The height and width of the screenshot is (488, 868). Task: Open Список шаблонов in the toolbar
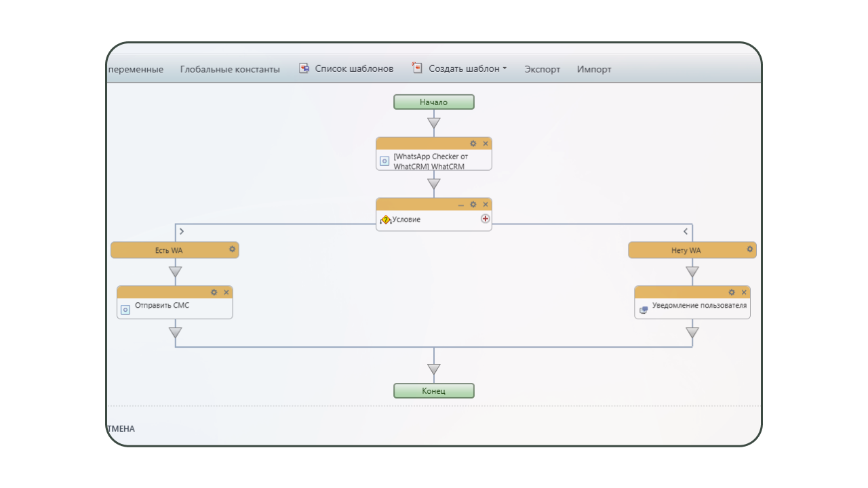click(347, 68)
